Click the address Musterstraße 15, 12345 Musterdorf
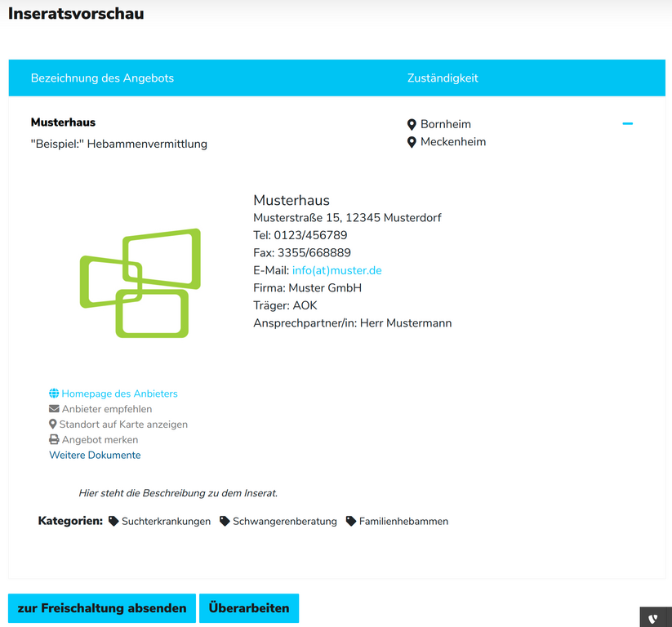 click(x=347, y=218)
